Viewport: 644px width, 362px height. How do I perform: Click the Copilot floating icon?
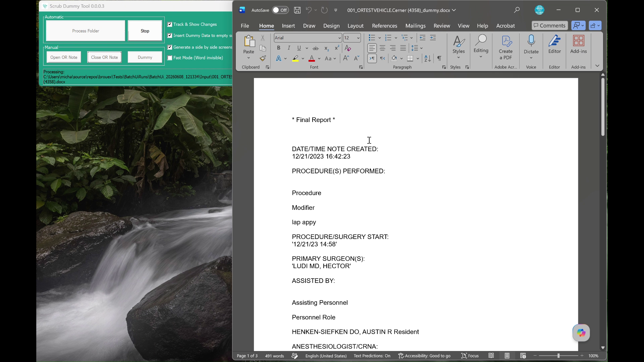pyautogui.click(x=581, y=333)
